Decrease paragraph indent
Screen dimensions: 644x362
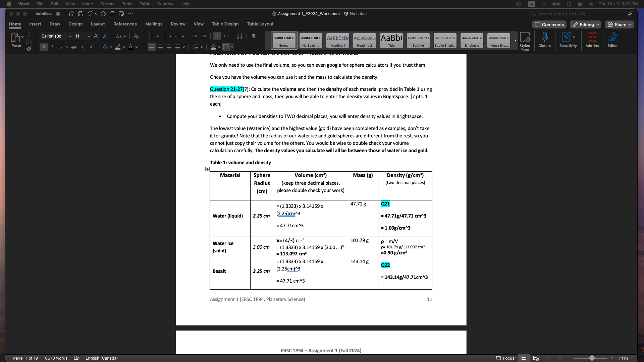pos(195,36)
